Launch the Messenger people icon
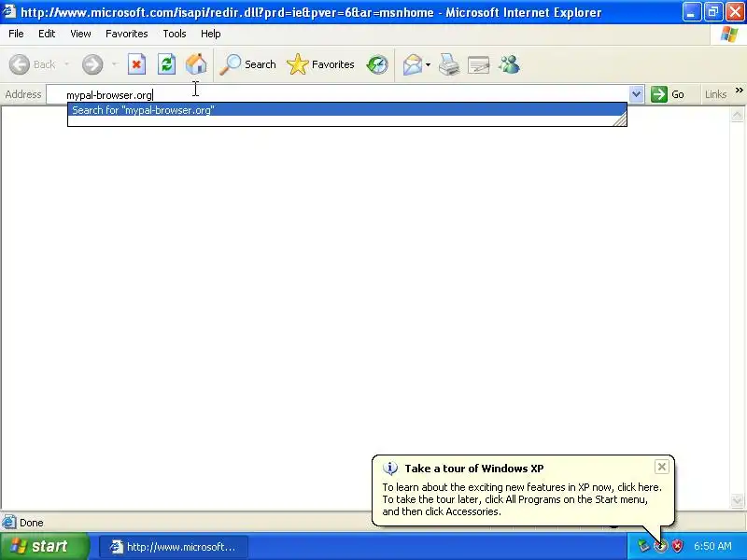The image size is (747, 560). tap(509, 64)
